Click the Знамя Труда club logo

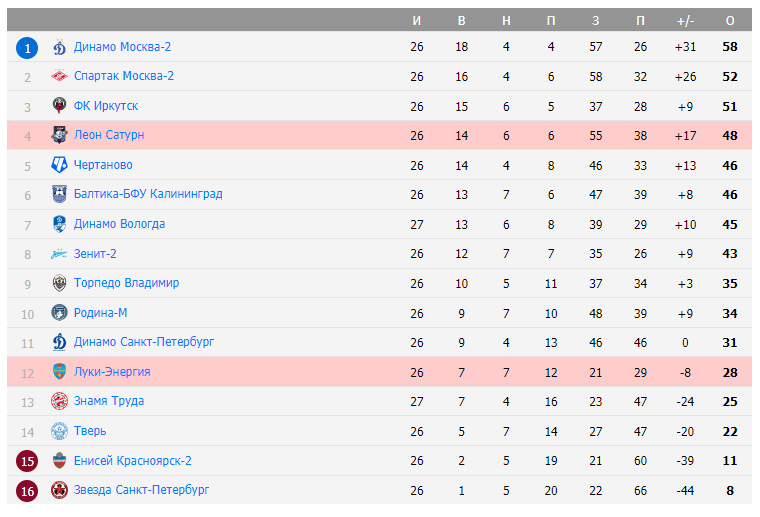click(x=59, y=401)
